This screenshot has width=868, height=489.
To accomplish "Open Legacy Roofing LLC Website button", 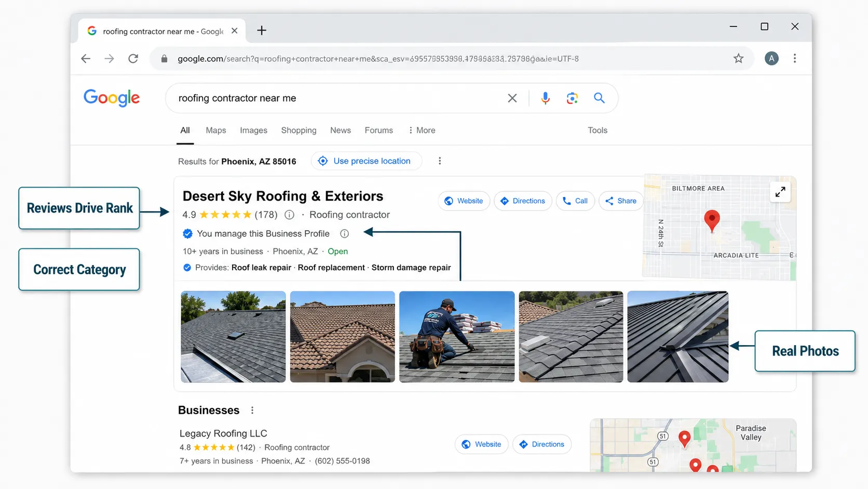I will pos(482,444).
